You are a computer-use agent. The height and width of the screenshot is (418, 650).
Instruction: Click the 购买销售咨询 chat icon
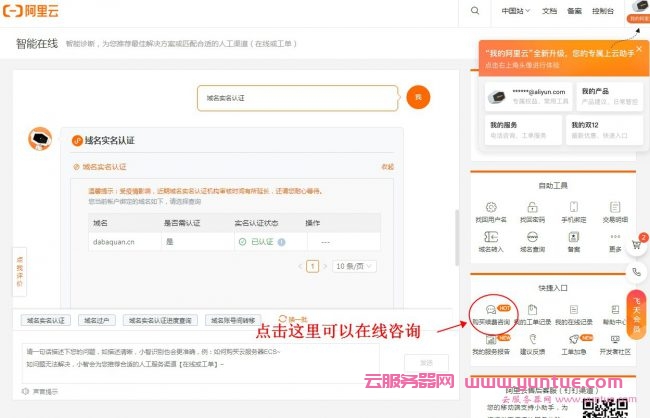click(492, 311)
